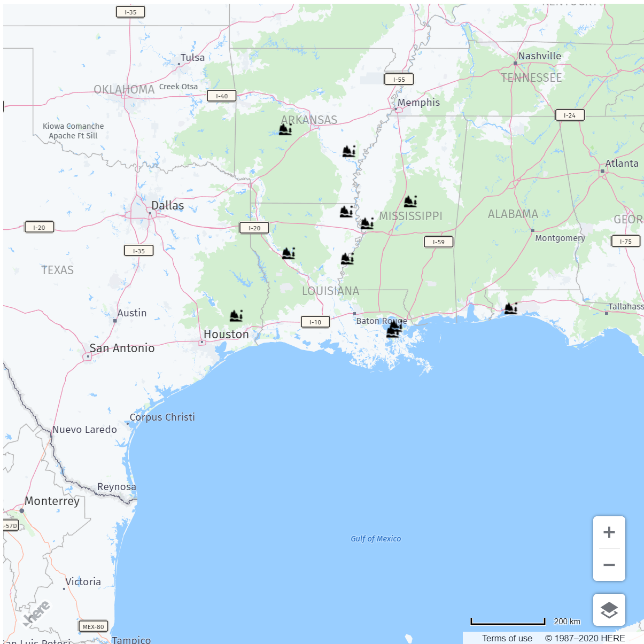Open the Terms of use link
644x644 pixels.
pyautogui.click(x=507, y=638)
